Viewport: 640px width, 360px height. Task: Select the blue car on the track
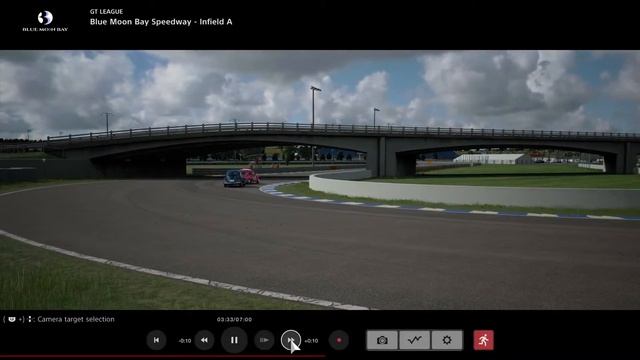click(x=234, y=178)
